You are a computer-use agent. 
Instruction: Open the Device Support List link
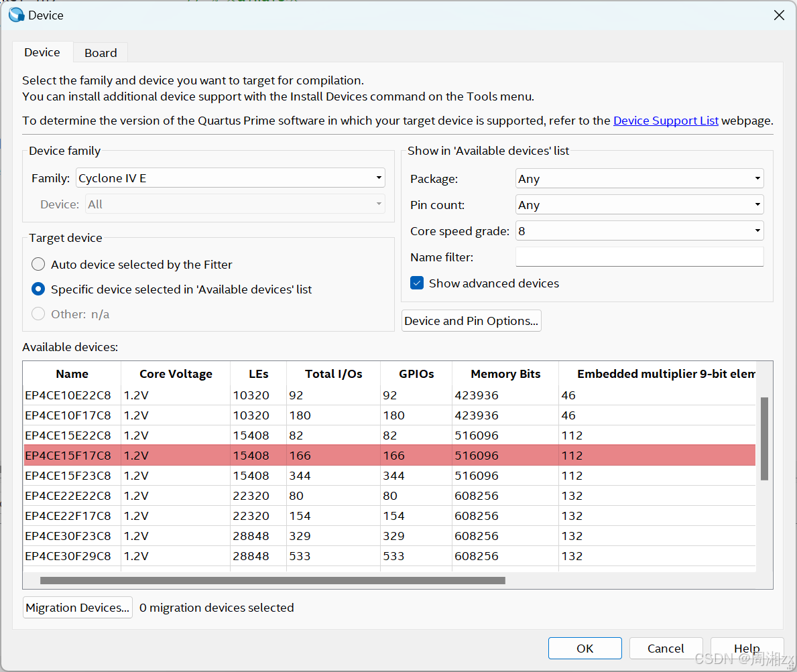(666, 121)
